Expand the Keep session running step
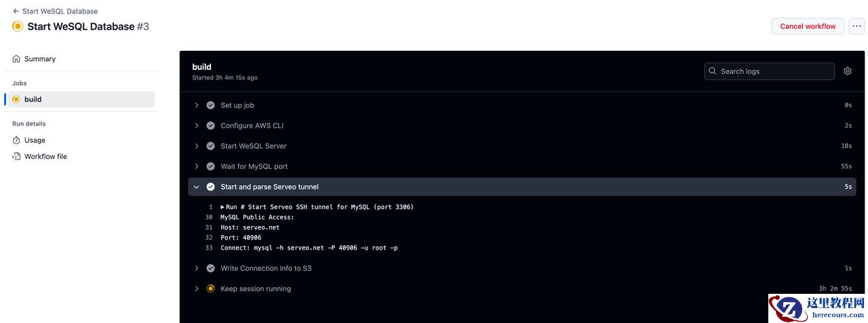The image size is (868, 323). point(522,288)
